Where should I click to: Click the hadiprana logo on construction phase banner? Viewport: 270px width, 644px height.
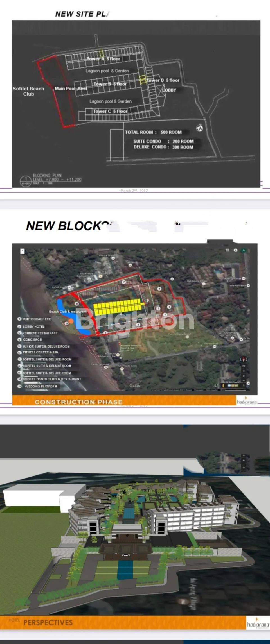247,401
